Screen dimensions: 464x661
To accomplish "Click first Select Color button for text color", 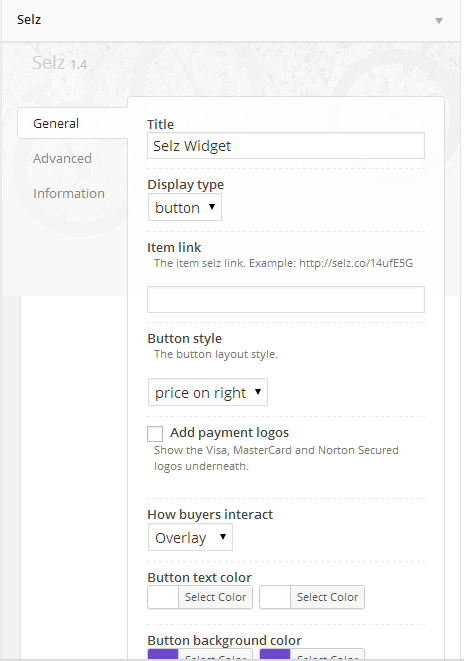I will (x=215, y=597).
